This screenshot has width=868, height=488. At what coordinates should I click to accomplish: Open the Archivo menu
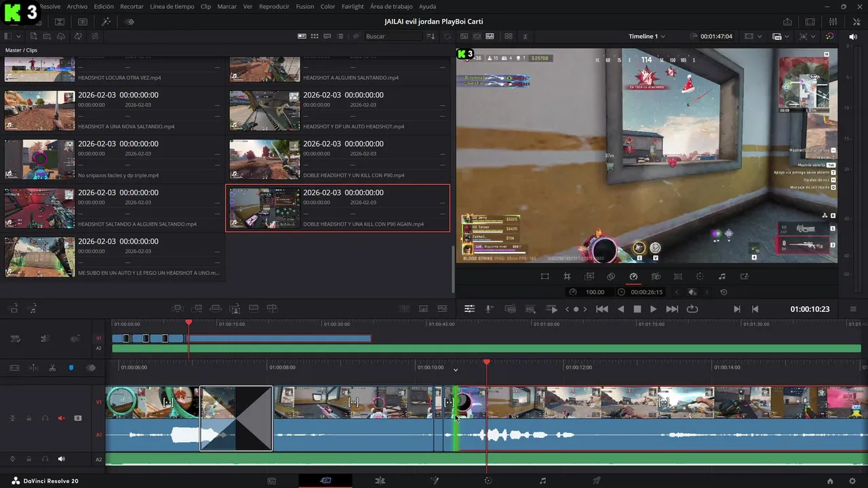pyautogui.click(x=77, y=6)
